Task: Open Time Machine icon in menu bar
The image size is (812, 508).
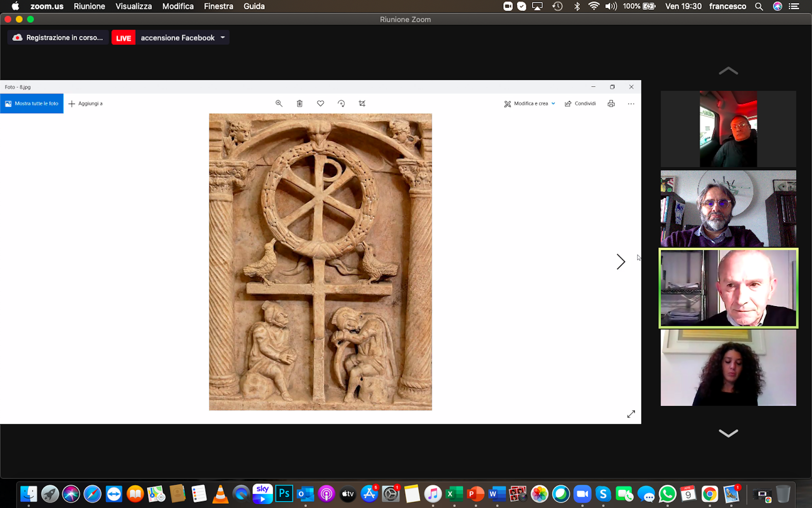Action: coord(557,6)
